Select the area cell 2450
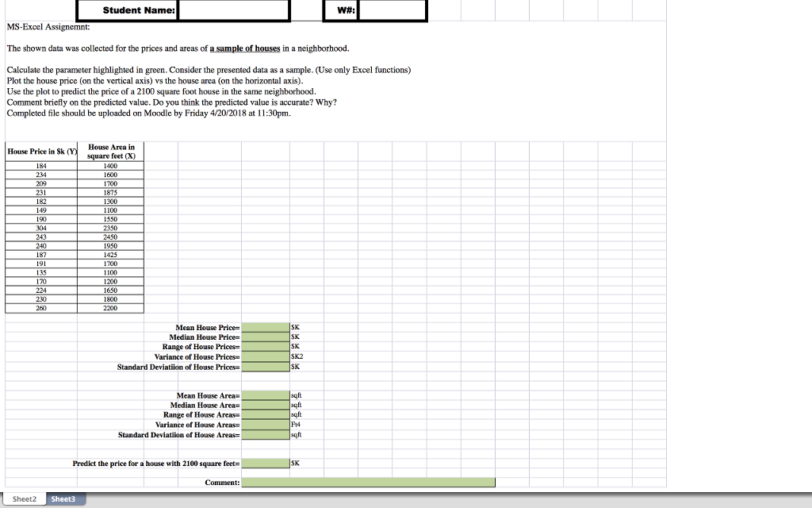This screenshot has width=812, height=508. coord(111,237)
